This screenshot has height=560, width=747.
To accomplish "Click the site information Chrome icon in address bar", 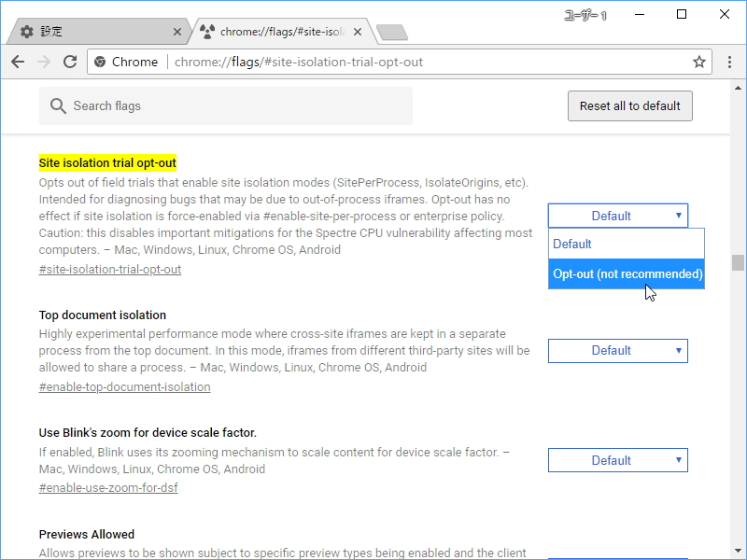I will pyautogui.click(x=102, y=62).
